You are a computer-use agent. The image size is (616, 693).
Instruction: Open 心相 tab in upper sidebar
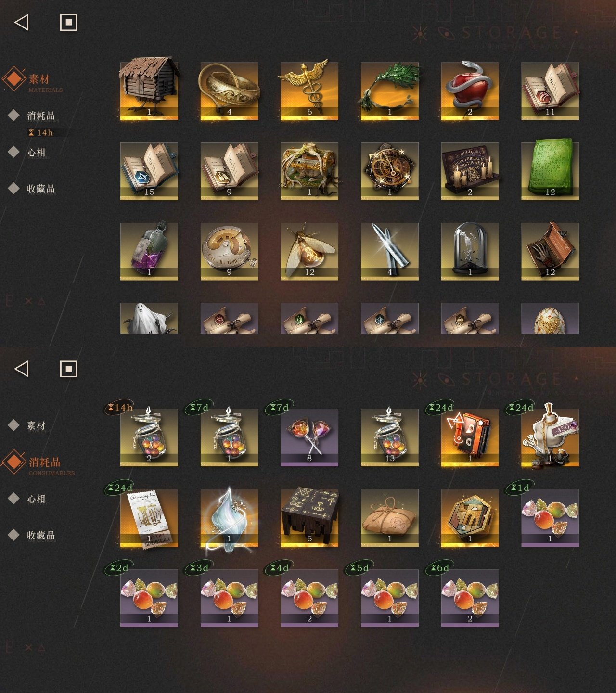(x=36, y=152)
